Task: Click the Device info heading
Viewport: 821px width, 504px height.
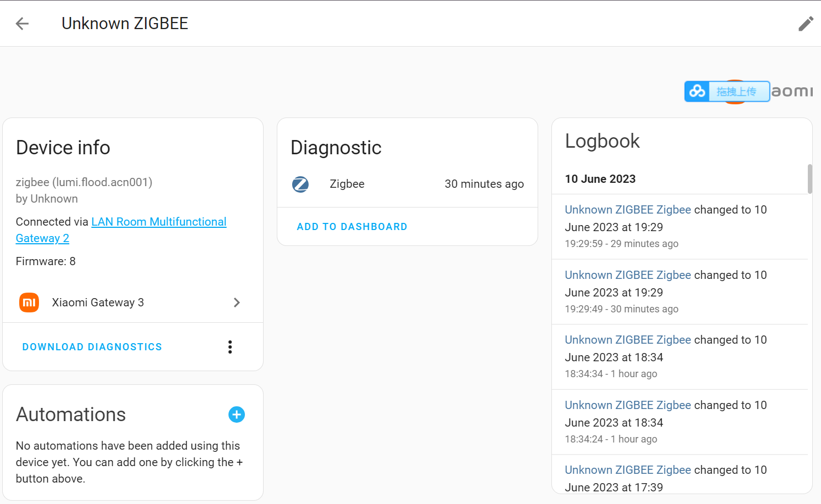Action: pyautogui.click(x=63, y=147)
